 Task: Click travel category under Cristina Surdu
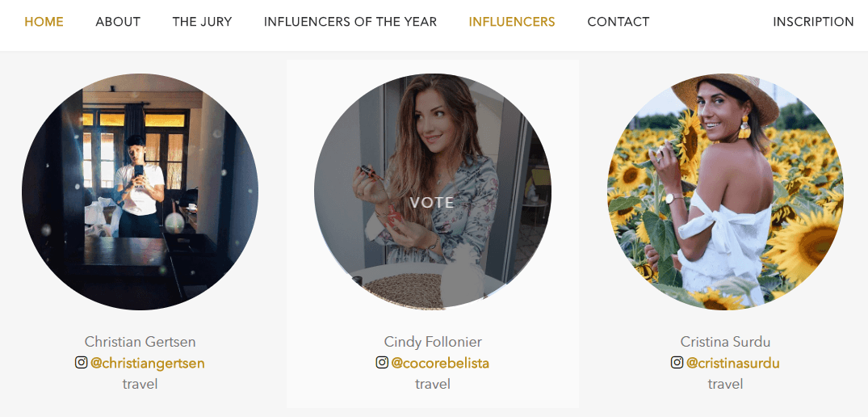coord(725,384)
